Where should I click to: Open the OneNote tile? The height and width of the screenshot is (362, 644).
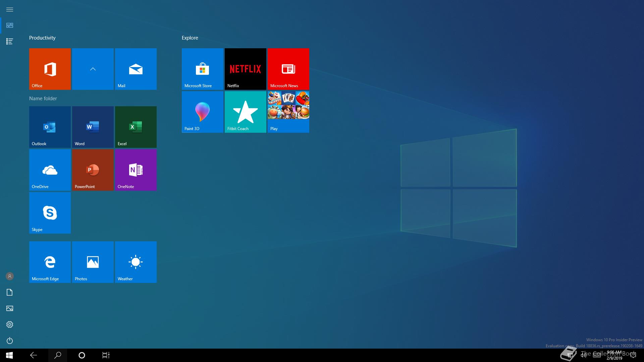pyautogui.click(x=136, y=170)
